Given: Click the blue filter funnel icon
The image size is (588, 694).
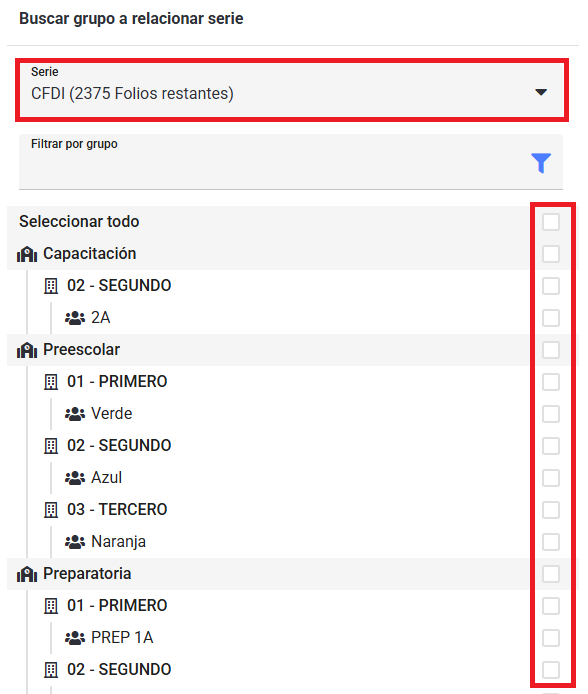Looking at the screenshot, I should point(541,163).
